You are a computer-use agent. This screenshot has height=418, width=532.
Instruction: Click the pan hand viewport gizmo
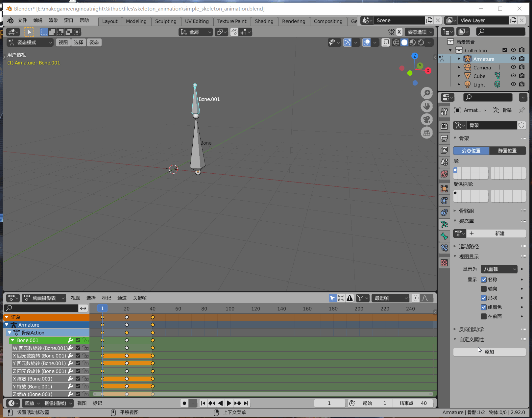[427, 106]
